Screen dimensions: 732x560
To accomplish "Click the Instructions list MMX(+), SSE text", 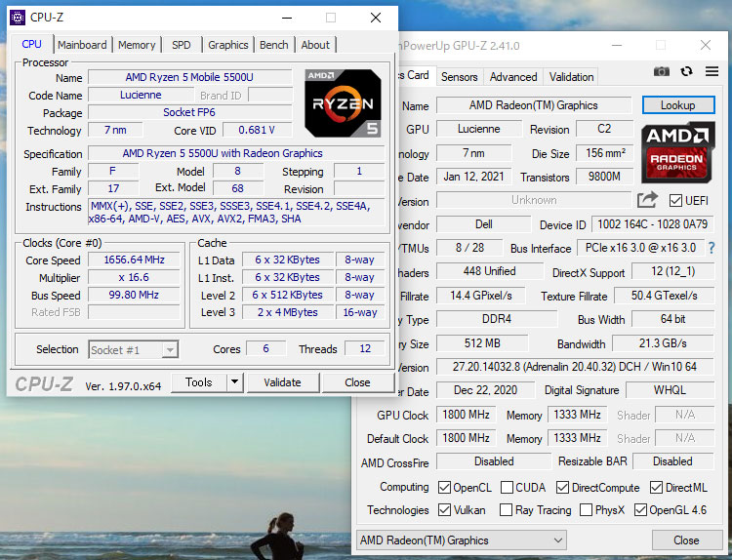I will click(237, 213).
